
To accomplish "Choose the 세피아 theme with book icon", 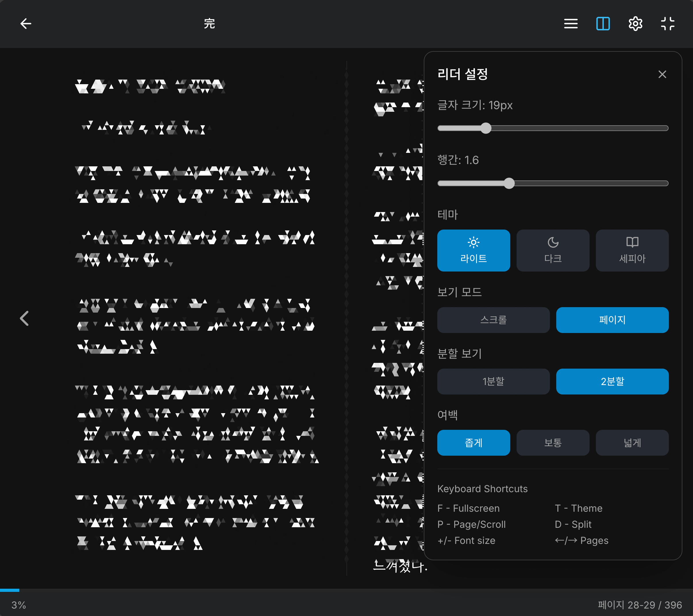I will (x=632, y=250).
